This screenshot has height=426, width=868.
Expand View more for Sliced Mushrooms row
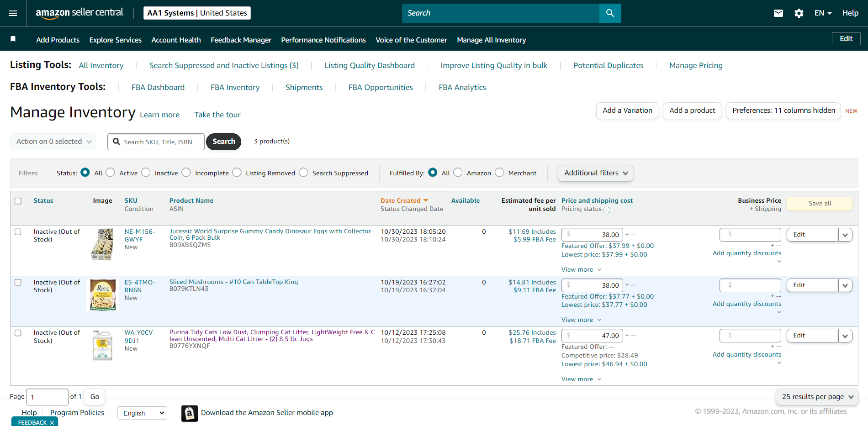[x=581, y=320]
